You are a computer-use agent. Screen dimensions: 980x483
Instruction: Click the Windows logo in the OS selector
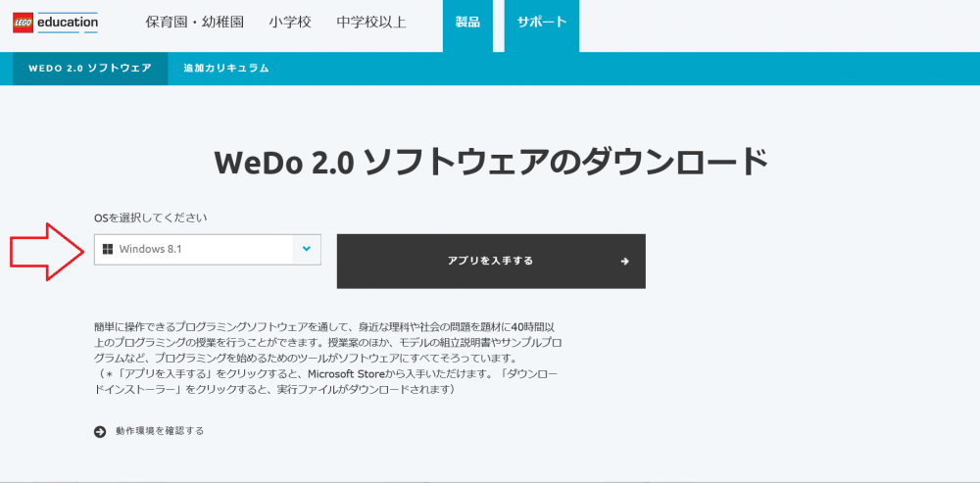point(108,249)
